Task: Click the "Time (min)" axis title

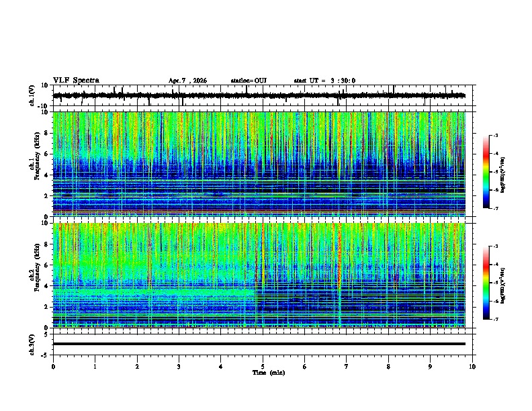Action: click(x=269, y=373)
